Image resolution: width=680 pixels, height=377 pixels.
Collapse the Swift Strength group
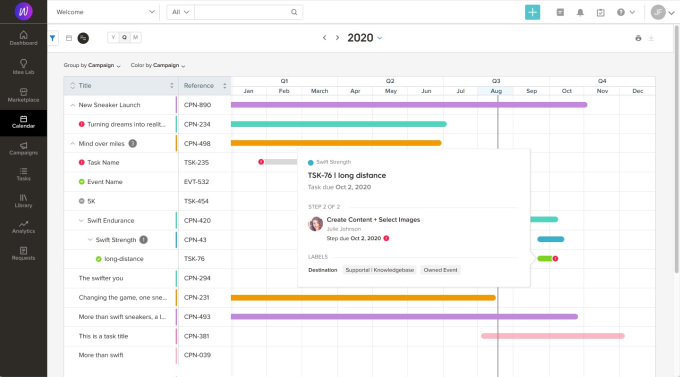(x=90, y=239)
